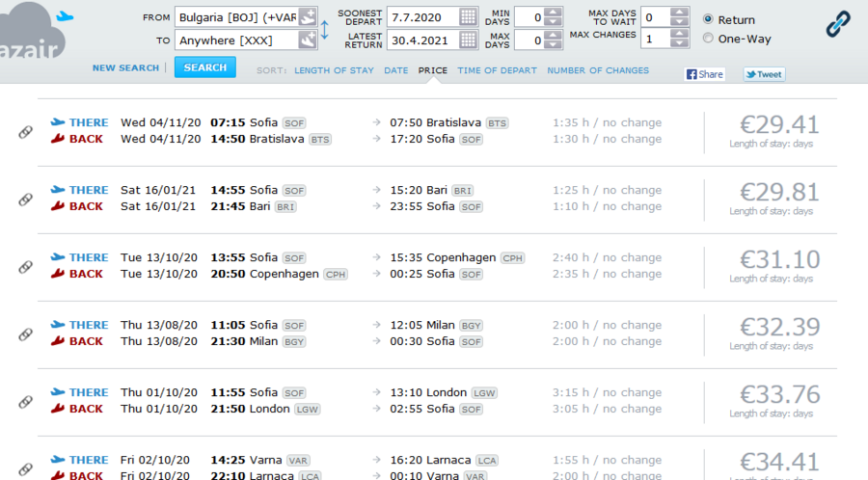Increase Max Days value
This screenshot has height=480, width=868.
pyautogui.click(x=553, y=35)
